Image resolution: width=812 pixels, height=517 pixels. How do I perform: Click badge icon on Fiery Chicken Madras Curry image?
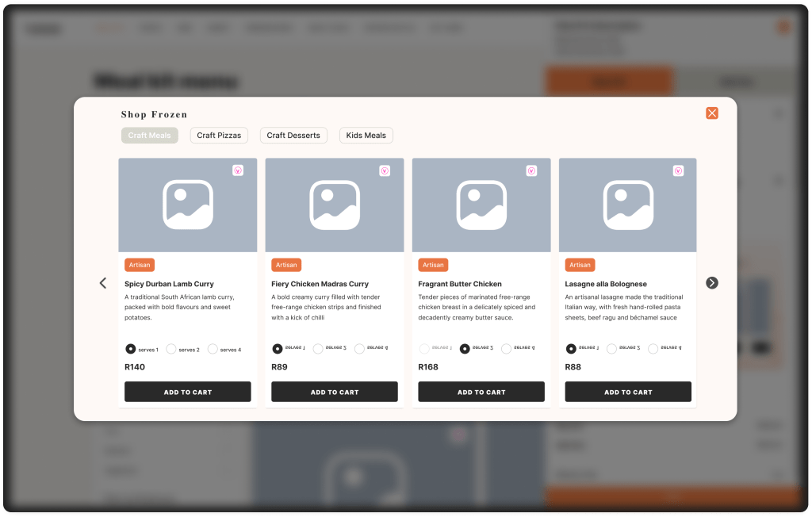pyautogui.click(x=385, y=170)
